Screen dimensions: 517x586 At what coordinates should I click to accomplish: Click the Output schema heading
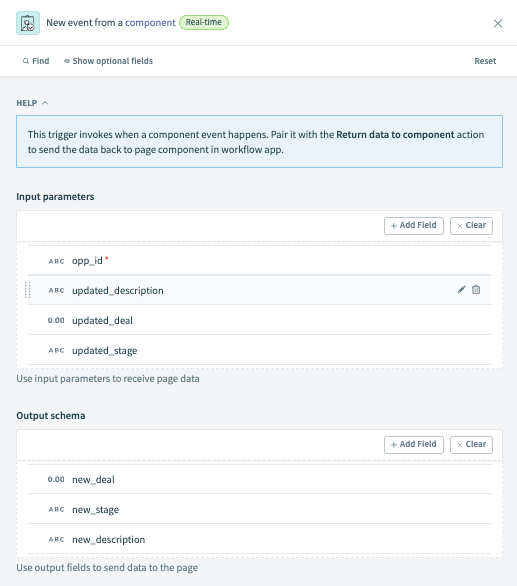[50, 416]
